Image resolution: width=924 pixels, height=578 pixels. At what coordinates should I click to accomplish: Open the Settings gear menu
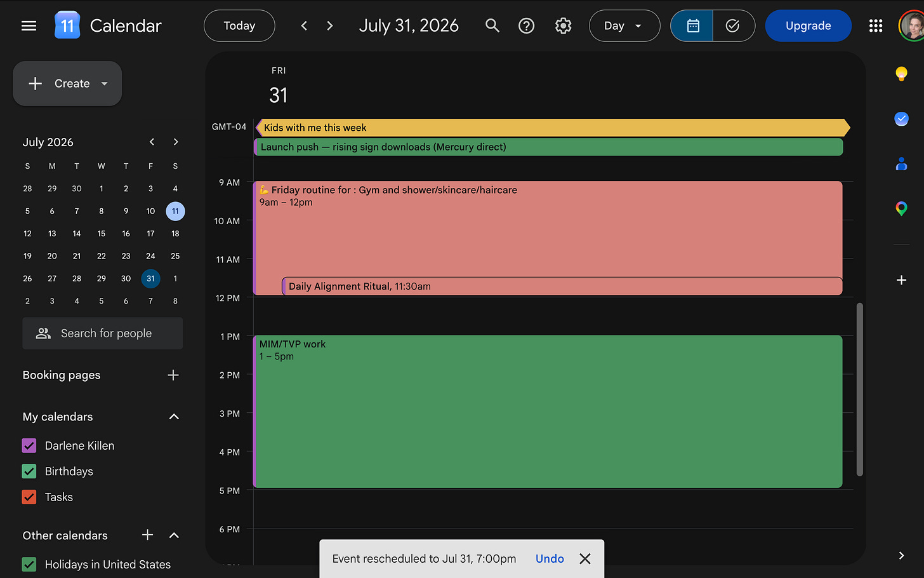(564, 26)
